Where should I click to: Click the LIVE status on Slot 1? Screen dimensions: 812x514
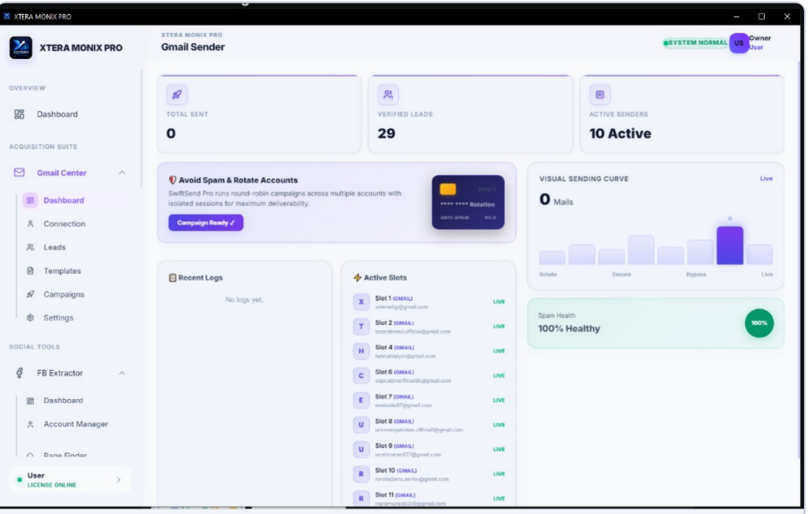point(499,301)
